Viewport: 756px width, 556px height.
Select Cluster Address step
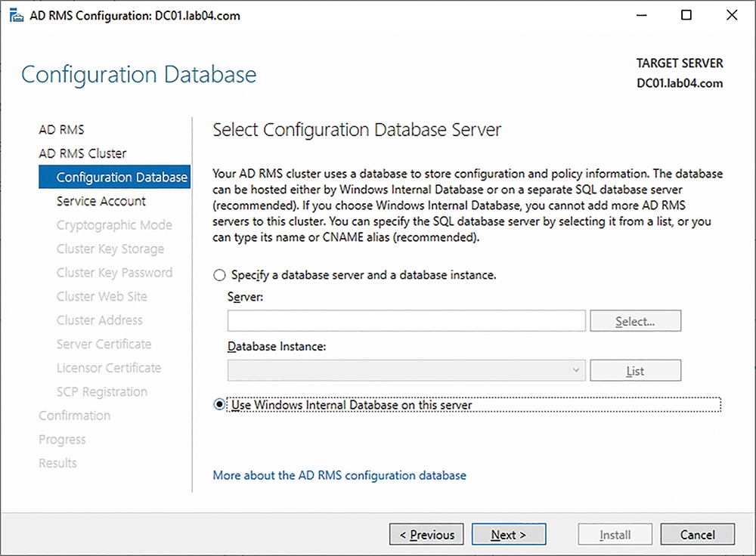click(x=99, y=320)
